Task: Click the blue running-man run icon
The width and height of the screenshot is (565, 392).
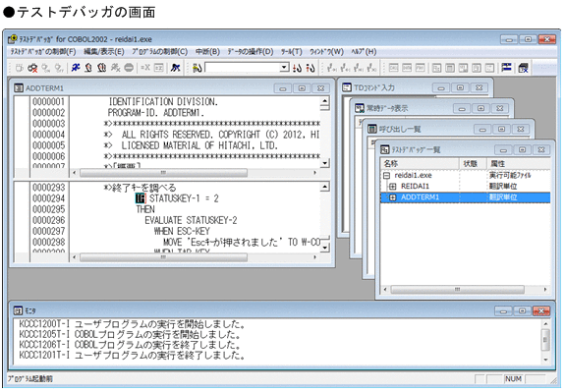Action: coord(76,68)
